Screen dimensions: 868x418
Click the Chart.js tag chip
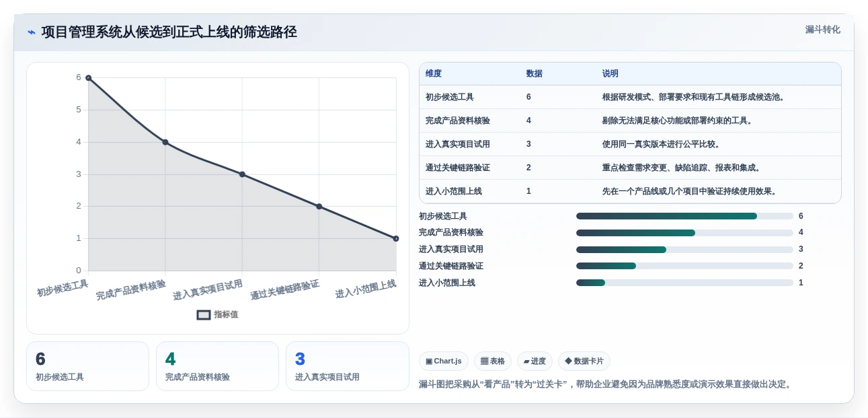(444, 361)
